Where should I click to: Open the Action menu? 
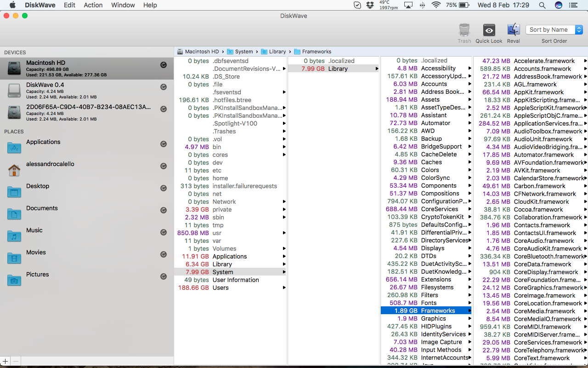[x=93, y=5]
